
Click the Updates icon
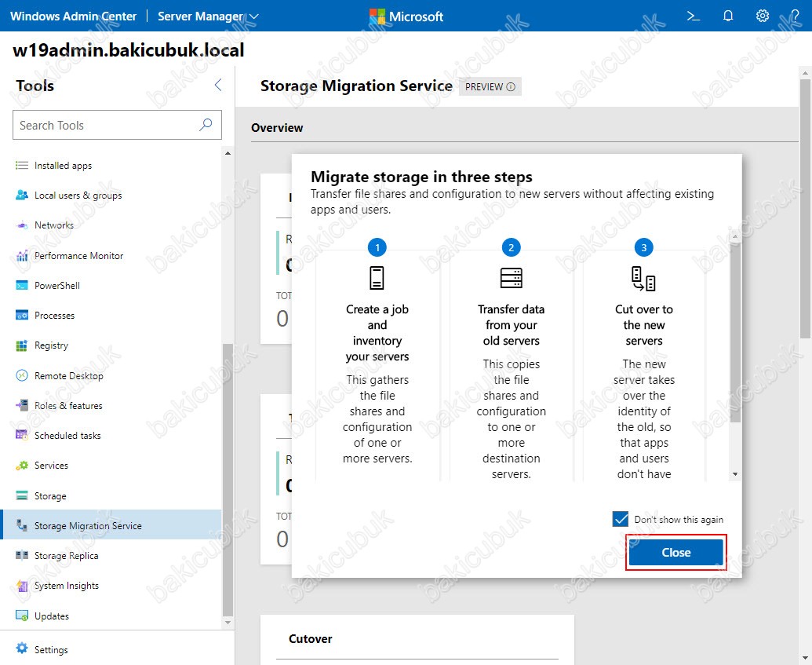(x=22, y=616)
